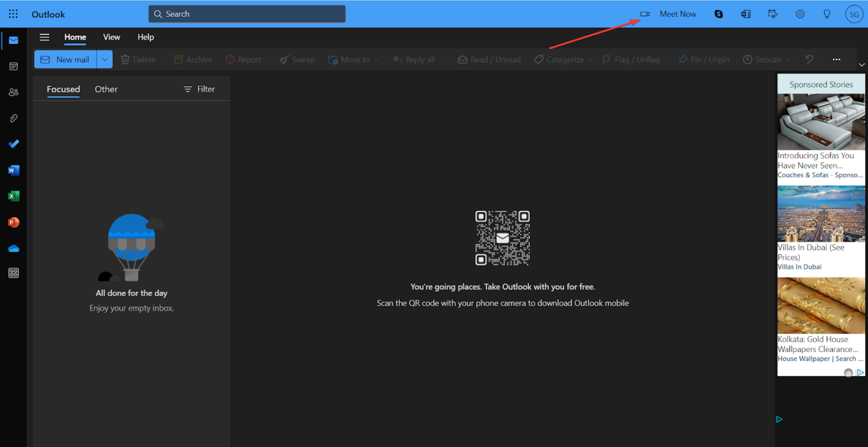868x447 pixels.
Task: Toggle Pin / Unpin
Action: [704, 60]
